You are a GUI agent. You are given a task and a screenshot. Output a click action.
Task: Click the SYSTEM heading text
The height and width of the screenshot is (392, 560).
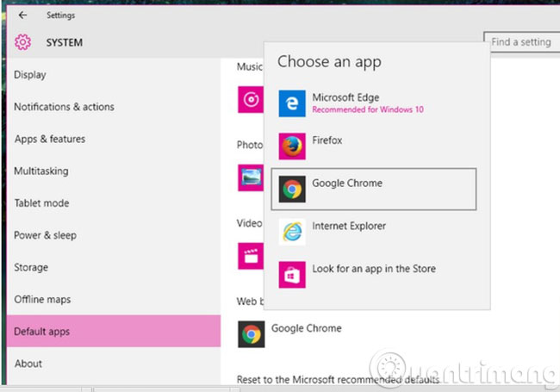[x=65, y=42]
